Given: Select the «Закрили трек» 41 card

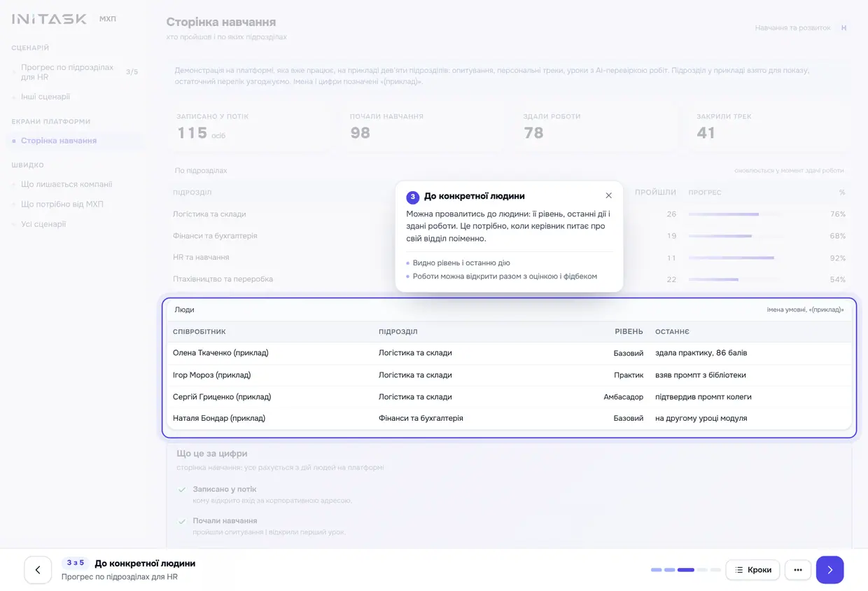Looking at the screenshot, I should 770,126.
